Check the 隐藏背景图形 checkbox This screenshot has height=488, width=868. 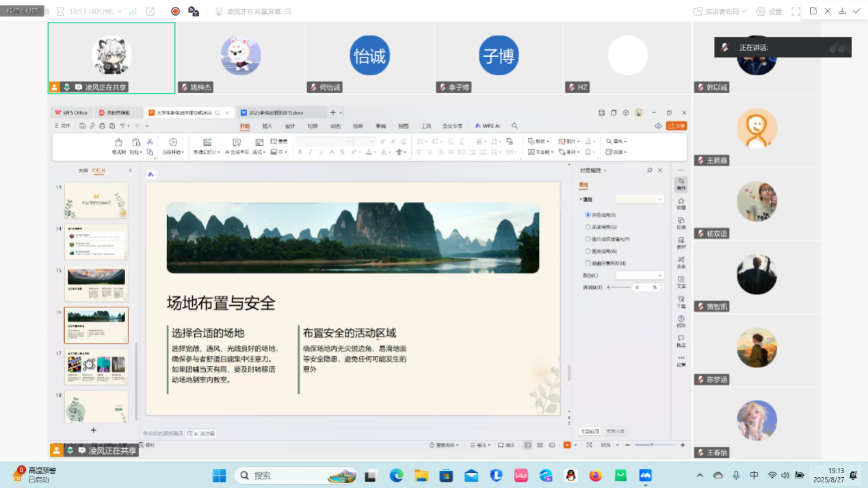pyautogui.click(x=588, y=264)
